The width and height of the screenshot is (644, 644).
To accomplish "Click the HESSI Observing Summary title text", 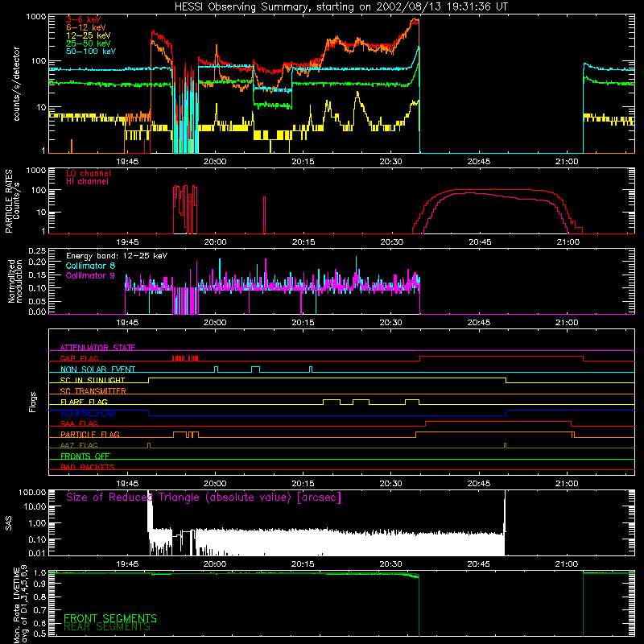I will (341, 7).
